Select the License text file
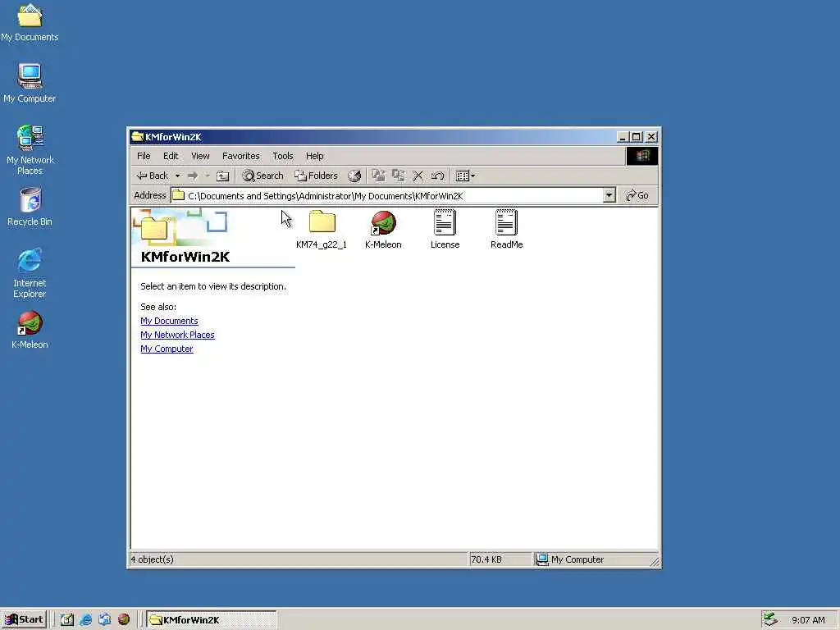Image resolution: width=840 pixels, height=630 pixels. 445,230
